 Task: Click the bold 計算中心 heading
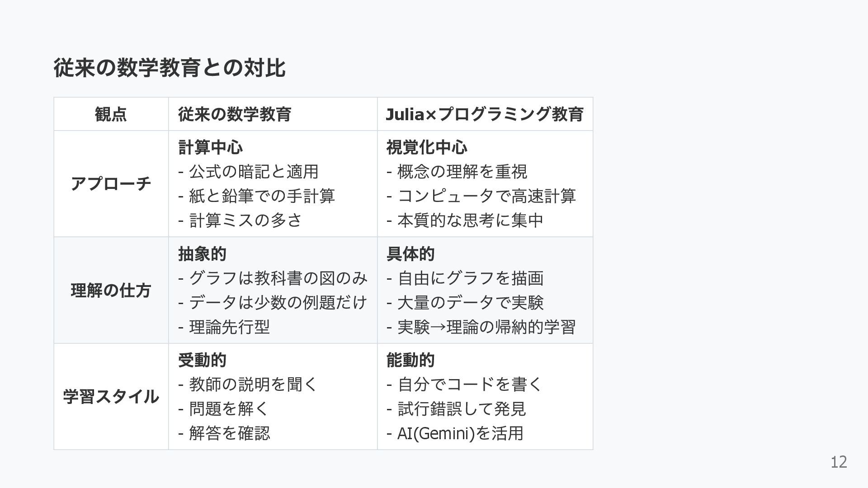tap(210, 147)
